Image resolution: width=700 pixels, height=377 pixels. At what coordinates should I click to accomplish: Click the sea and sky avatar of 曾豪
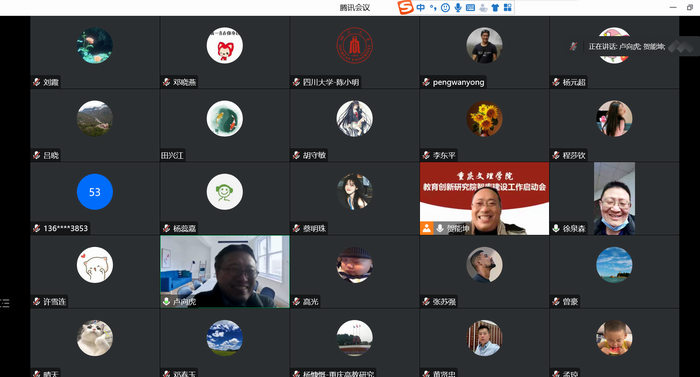[614, 265]
